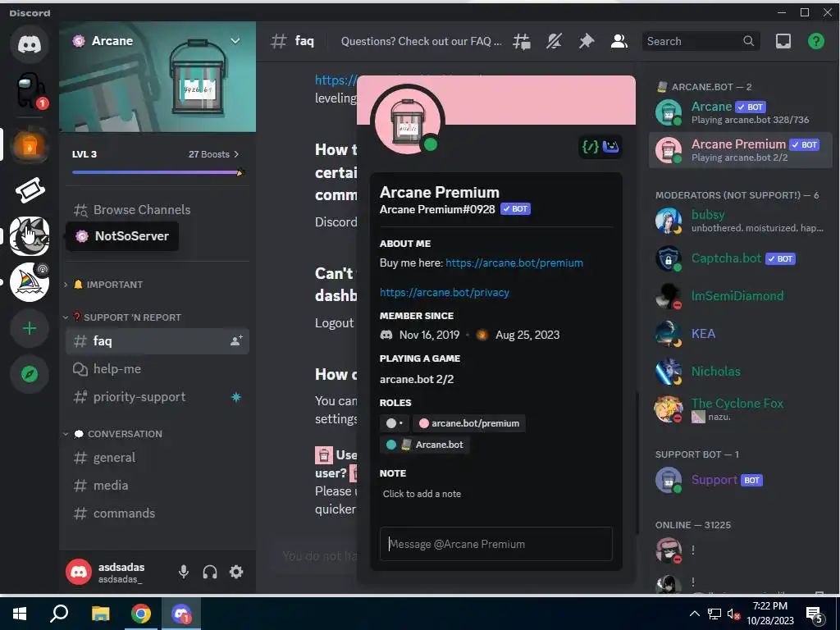The image size is (840, 630).
Task: Open bubsy's profile in member list
Action: pos(741,221)
